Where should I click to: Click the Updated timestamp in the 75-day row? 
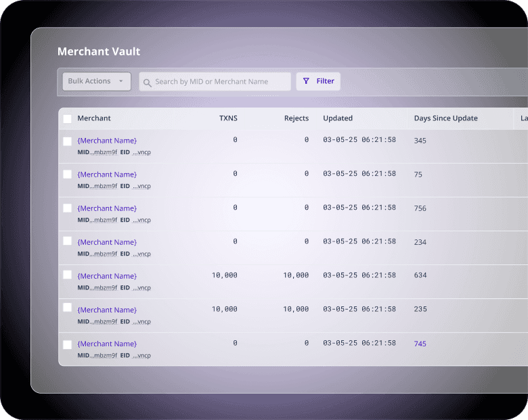point(359,174)
